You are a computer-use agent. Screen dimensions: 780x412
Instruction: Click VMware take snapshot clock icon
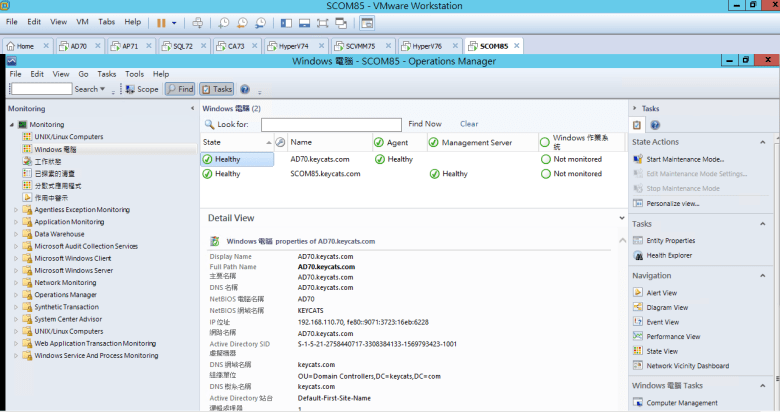click(224, 21)
